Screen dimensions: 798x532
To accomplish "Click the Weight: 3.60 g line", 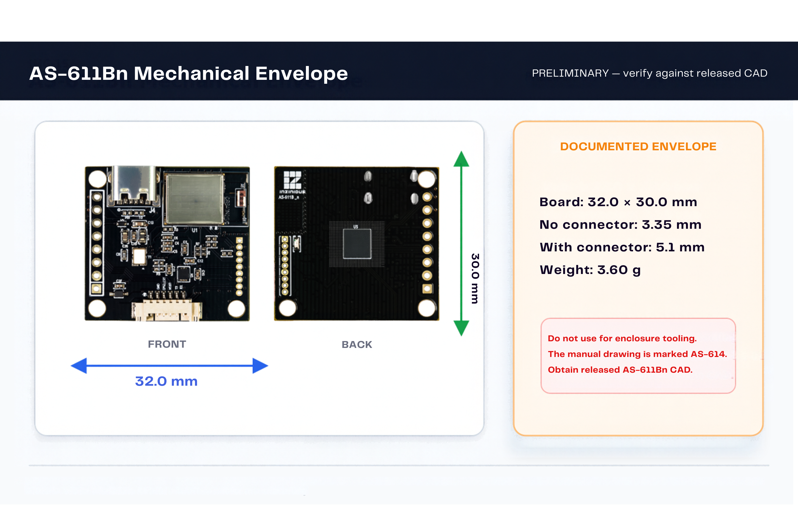I will point(590,270).
